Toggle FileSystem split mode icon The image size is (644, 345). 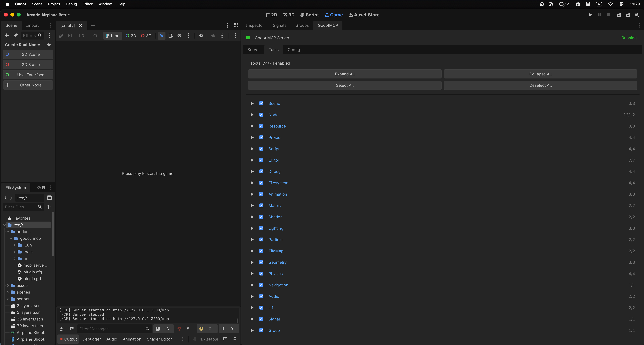pos(50,198)
